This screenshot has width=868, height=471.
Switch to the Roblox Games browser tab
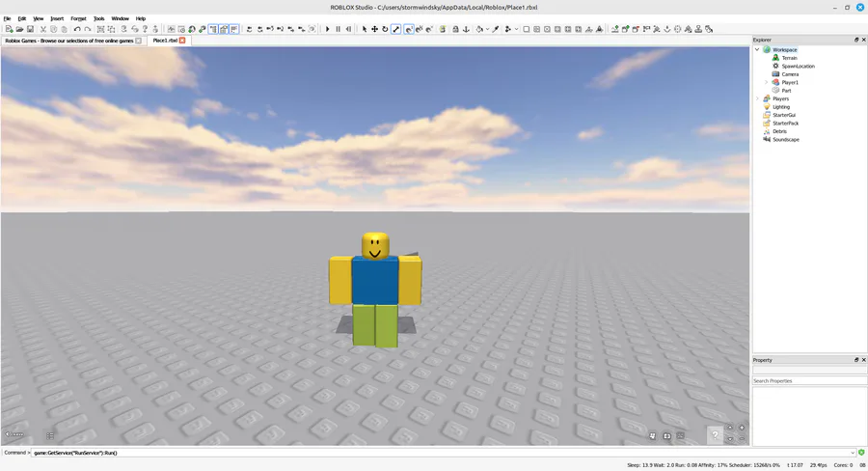(69, 41)
